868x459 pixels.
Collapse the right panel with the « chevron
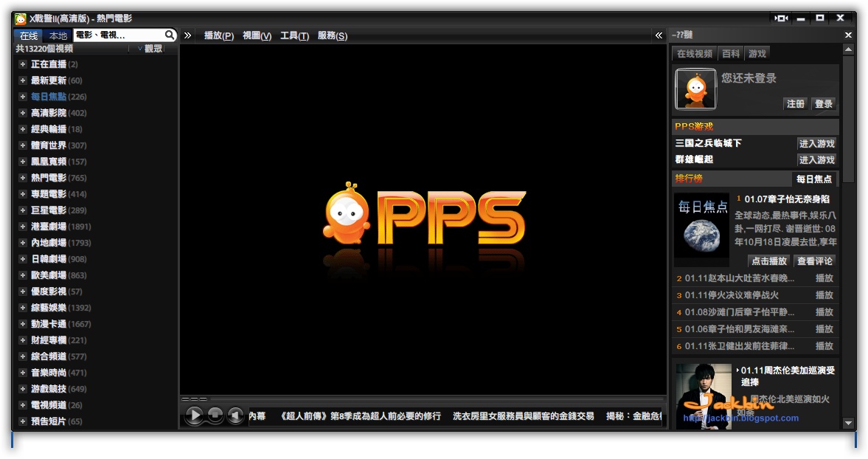(658, 33)
